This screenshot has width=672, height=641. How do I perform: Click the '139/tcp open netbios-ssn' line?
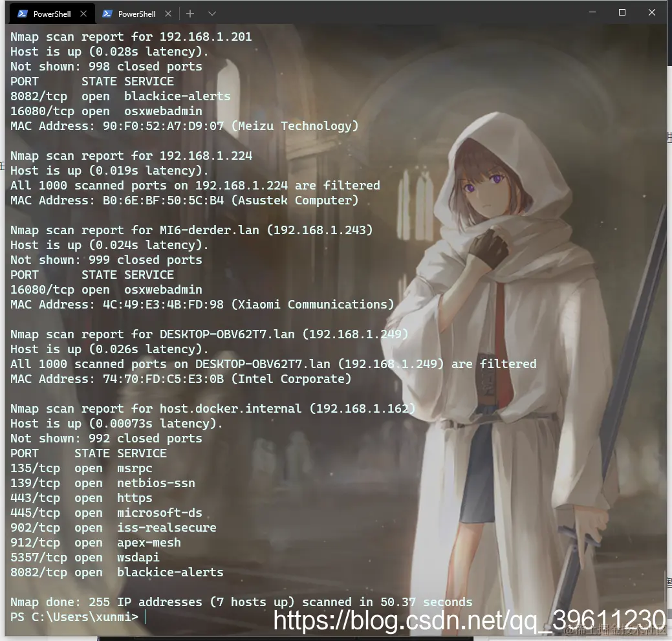coord(103,483)
